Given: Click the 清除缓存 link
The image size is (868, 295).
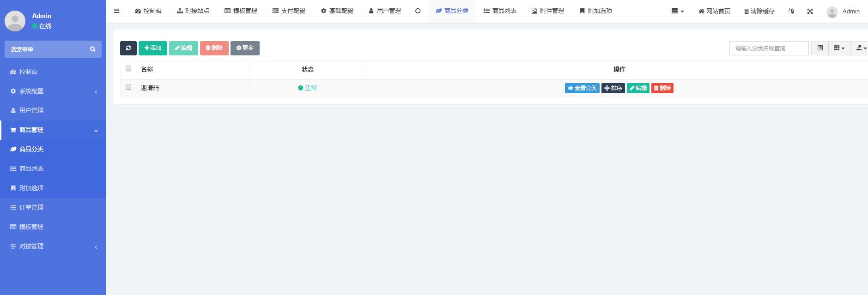Looking at the screenshot, I should point(759,11).
